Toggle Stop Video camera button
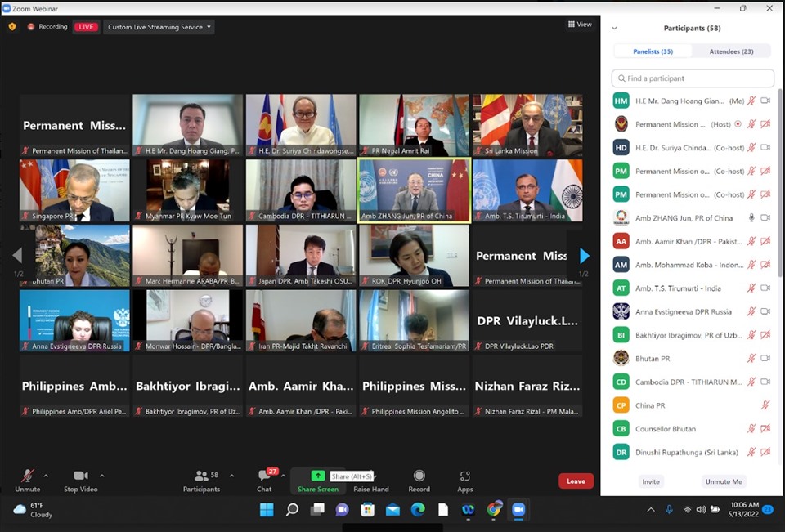 81,476
